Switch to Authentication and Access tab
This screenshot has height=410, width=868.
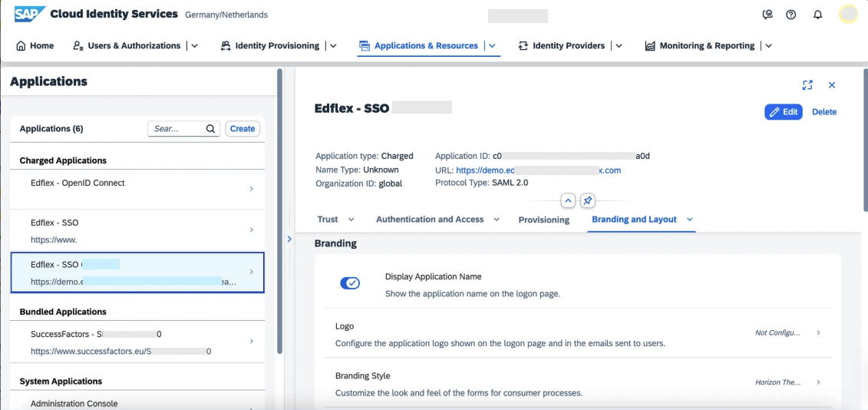(x=430, y=220)
